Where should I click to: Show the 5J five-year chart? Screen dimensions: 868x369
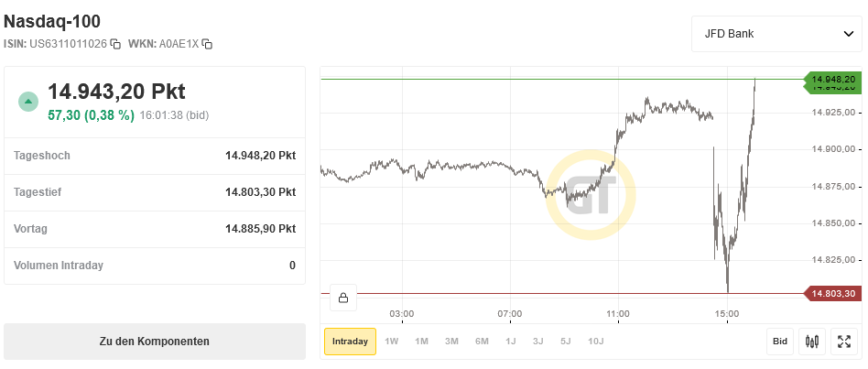pos(566,342)
